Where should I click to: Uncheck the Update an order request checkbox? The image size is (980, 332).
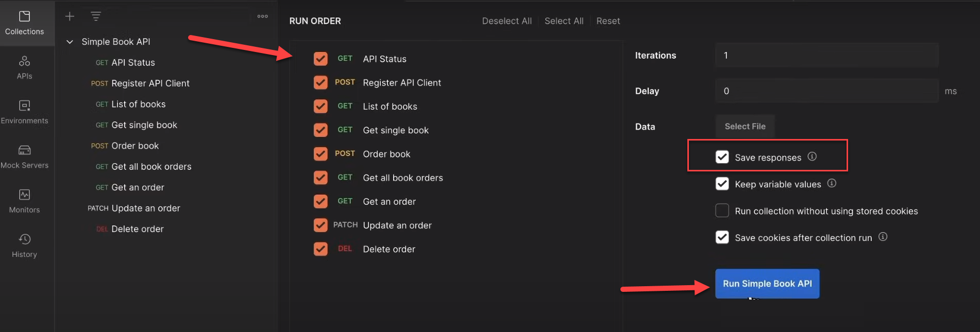click(x=320, y=225)
